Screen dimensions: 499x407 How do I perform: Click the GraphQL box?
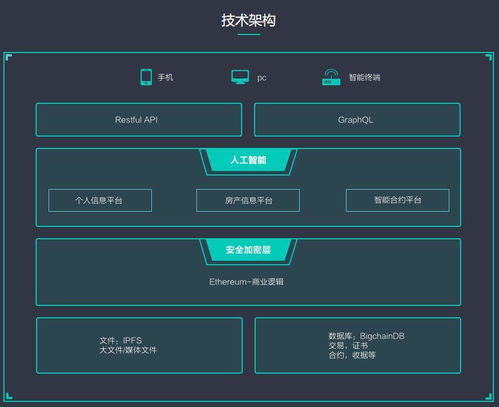click(357, 120)
